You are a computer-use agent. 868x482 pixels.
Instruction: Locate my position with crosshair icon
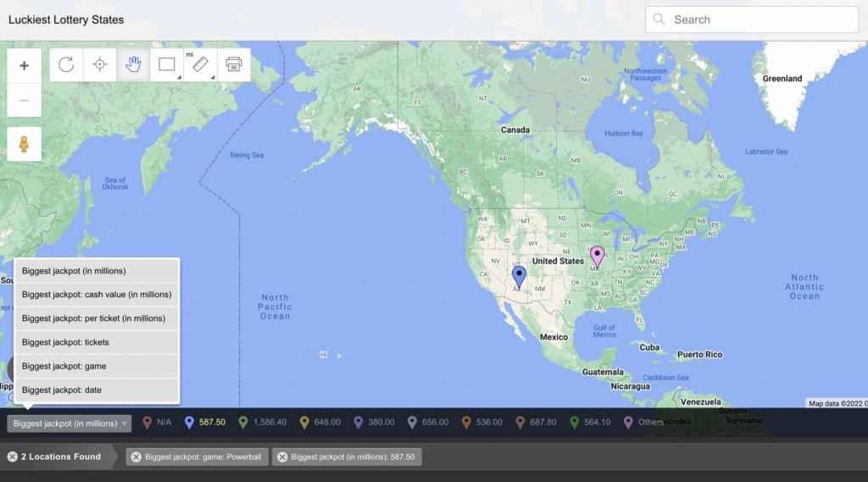(x=100, y=64)
